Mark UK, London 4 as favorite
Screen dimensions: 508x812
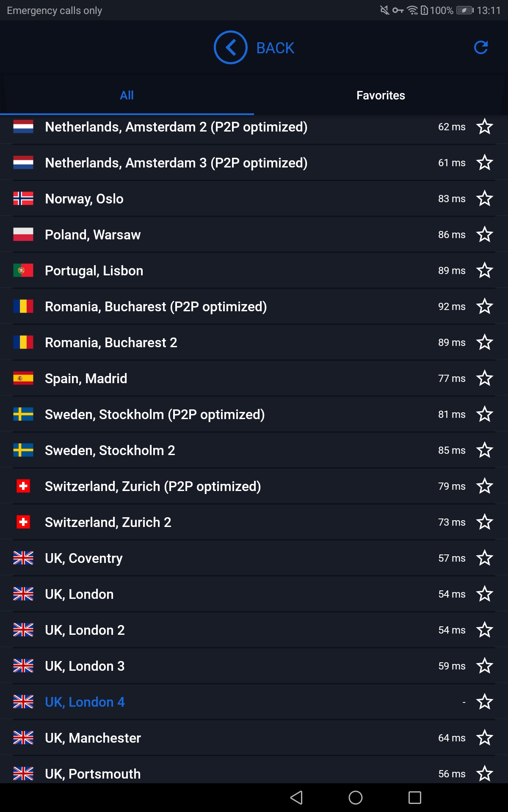(485, 702)
